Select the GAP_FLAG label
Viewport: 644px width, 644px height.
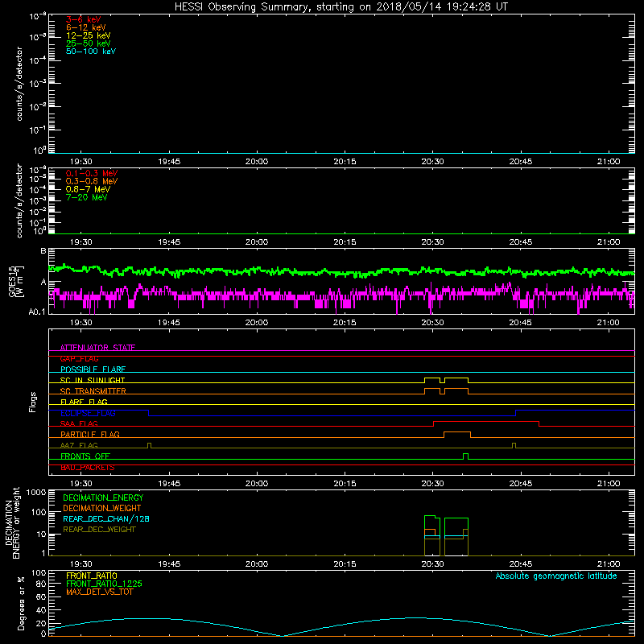pos(79,358)
